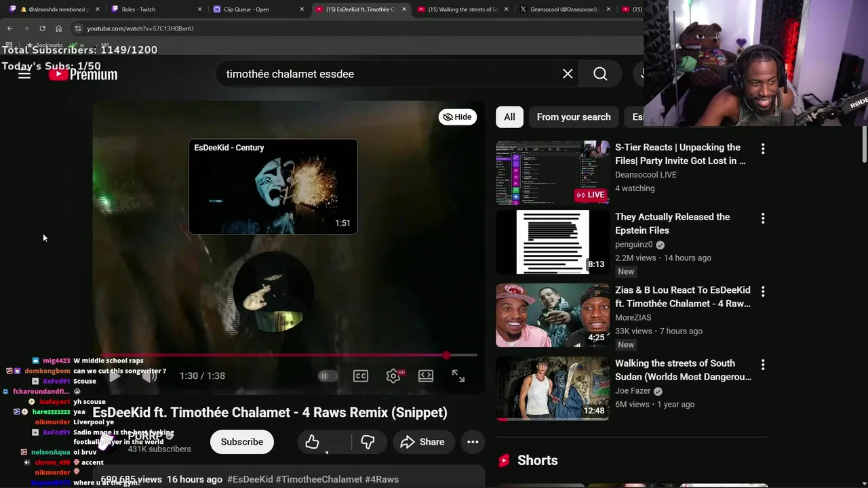Open Walking streets of South Sudan thumbnail
Image resolution: width=868 pixels, height=488 pixels.
(x=553, y=388)
